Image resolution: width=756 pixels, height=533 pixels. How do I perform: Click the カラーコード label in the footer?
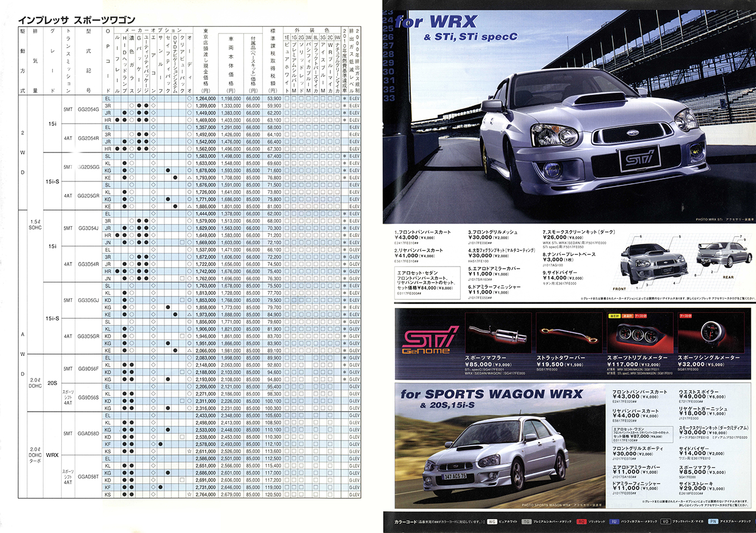405,521
